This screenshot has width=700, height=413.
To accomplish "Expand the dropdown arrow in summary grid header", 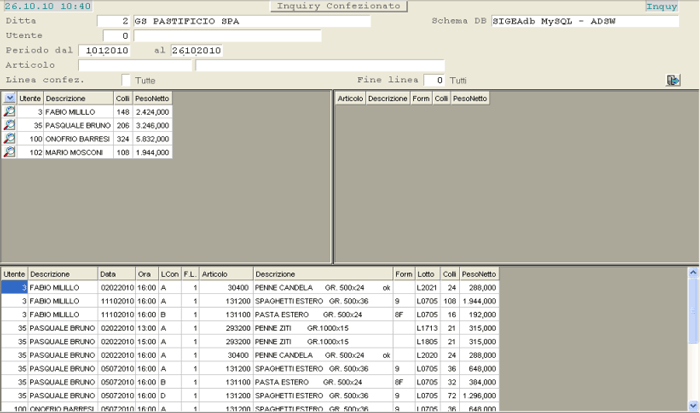I will pos(9,98).
